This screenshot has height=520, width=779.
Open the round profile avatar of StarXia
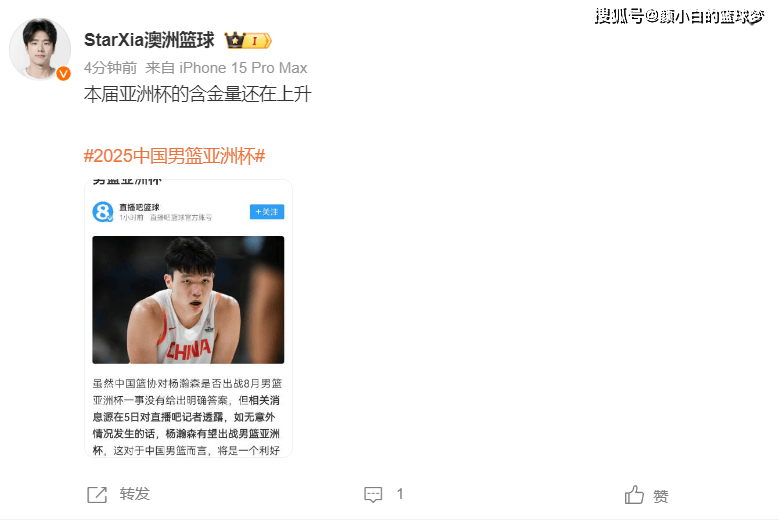tap(40, 49)
